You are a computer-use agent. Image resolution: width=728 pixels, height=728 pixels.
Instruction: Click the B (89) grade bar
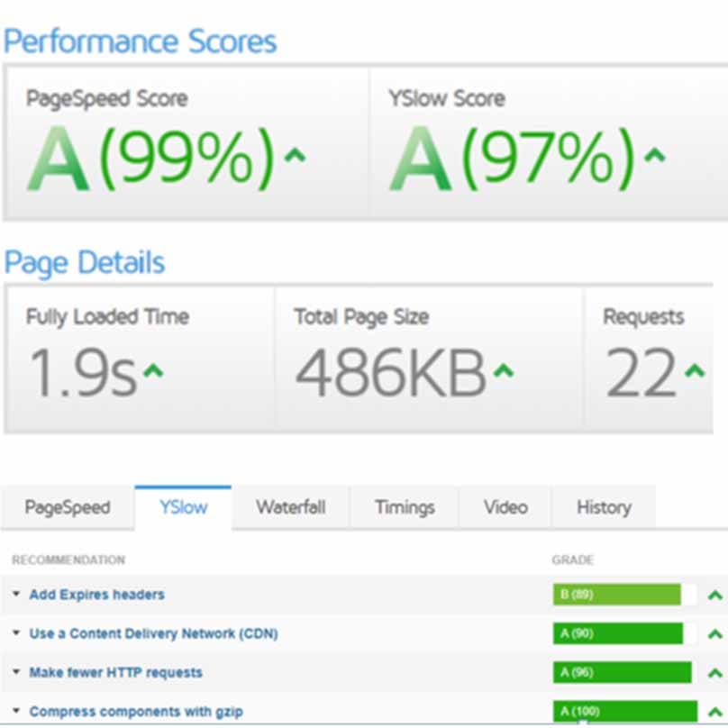[616, 595]
